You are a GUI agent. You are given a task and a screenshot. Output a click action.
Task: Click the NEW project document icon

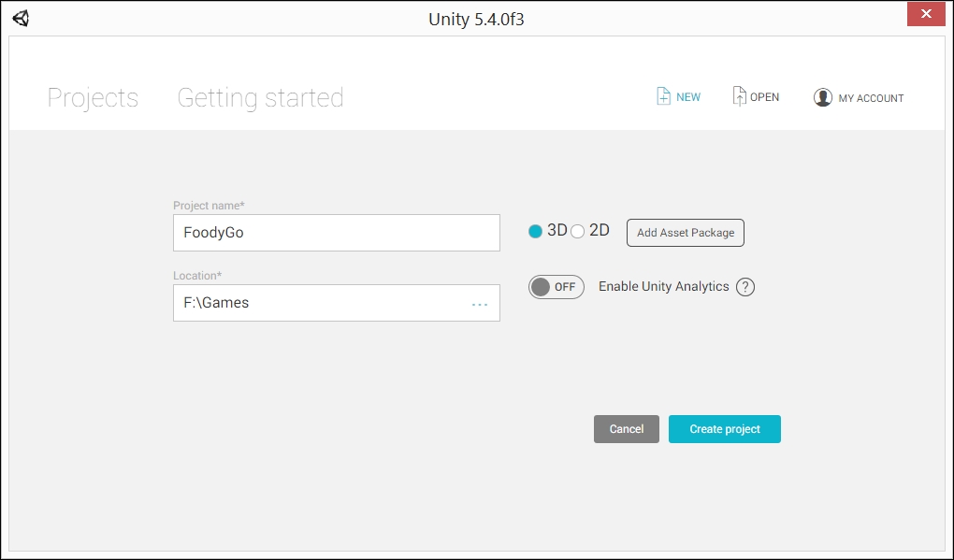tap(663, 96)
